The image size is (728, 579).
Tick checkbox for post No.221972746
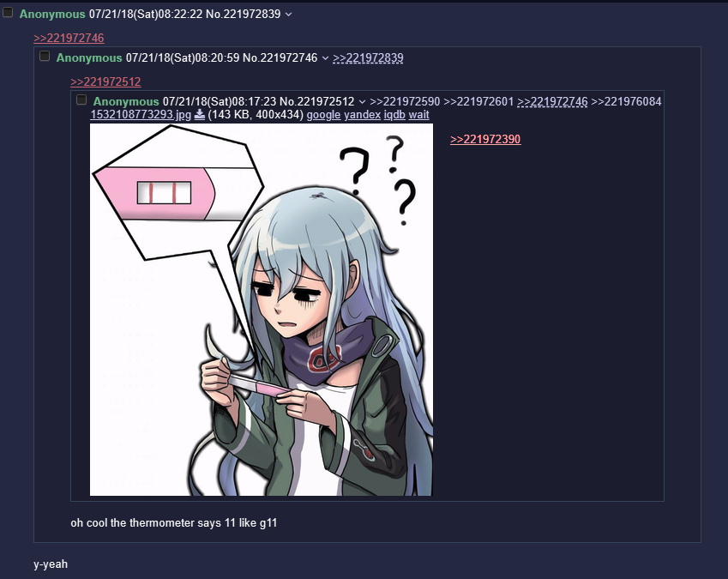point(45,56)
